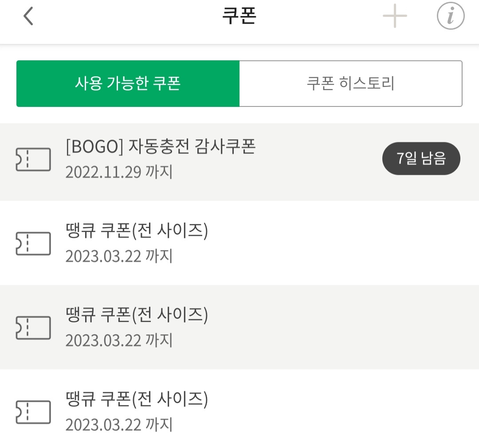Tap the back arrow in the header

click(x=28, y=17)
